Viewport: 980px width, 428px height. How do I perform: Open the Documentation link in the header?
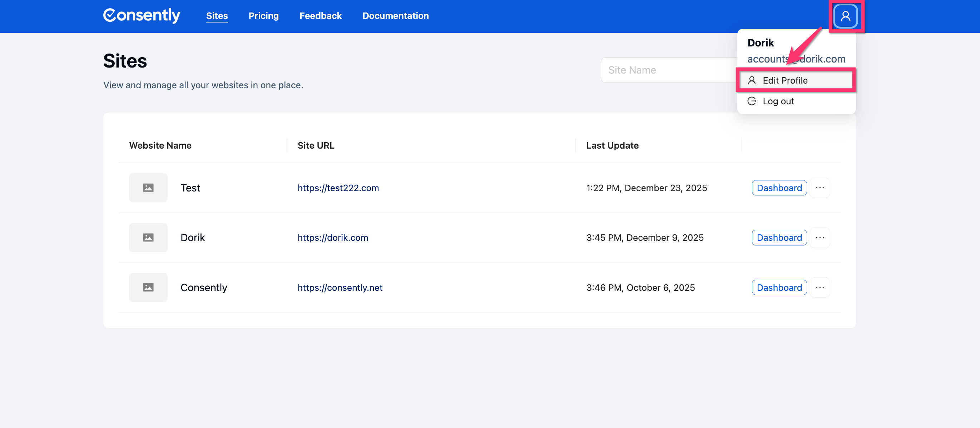395,16
